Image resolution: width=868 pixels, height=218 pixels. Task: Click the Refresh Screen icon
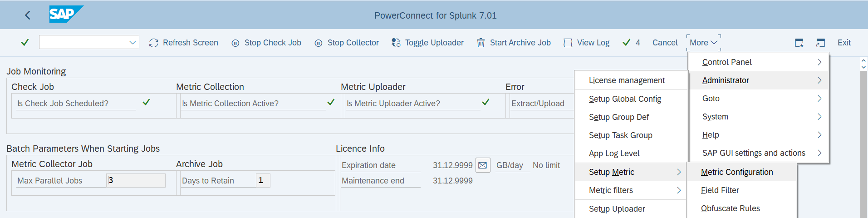(x=154, y=43)
